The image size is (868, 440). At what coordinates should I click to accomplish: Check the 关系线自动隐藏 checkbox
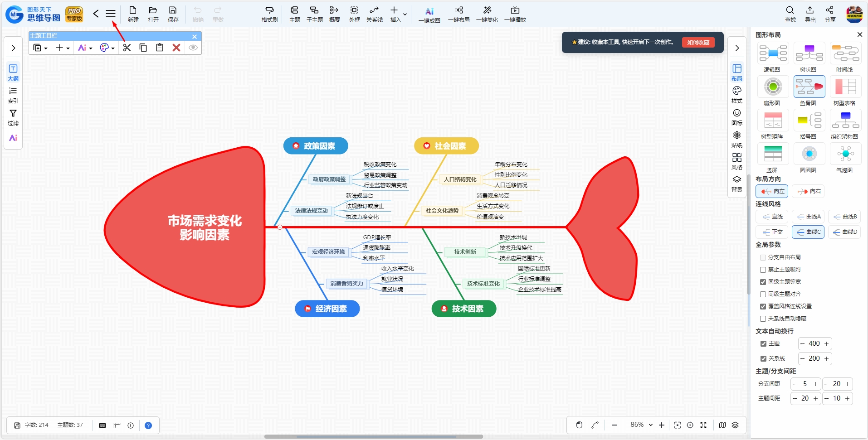[763, 319]
